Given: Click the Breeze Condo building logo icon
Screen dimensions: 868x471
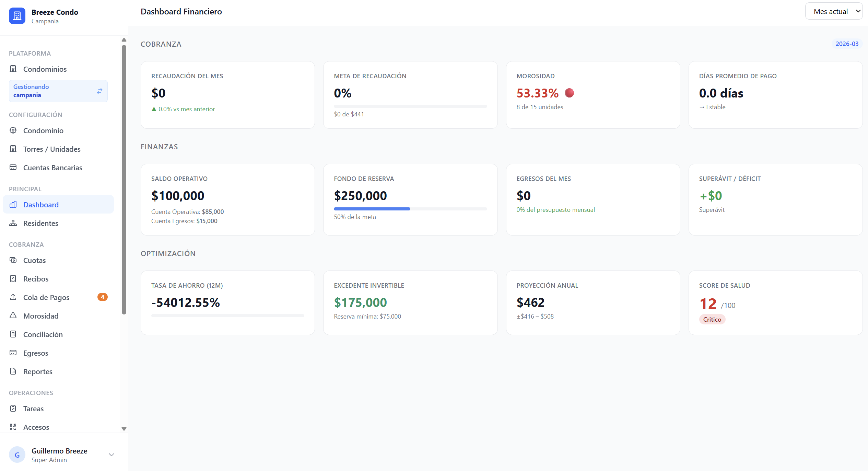Looking at the screenshot, I should (x=17, y=16).
